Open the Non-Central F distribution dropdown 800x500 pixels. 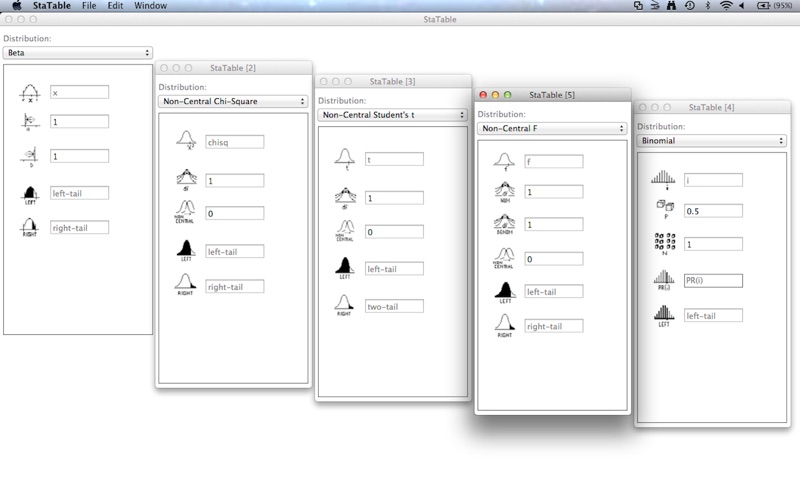(x=552, y=128)
